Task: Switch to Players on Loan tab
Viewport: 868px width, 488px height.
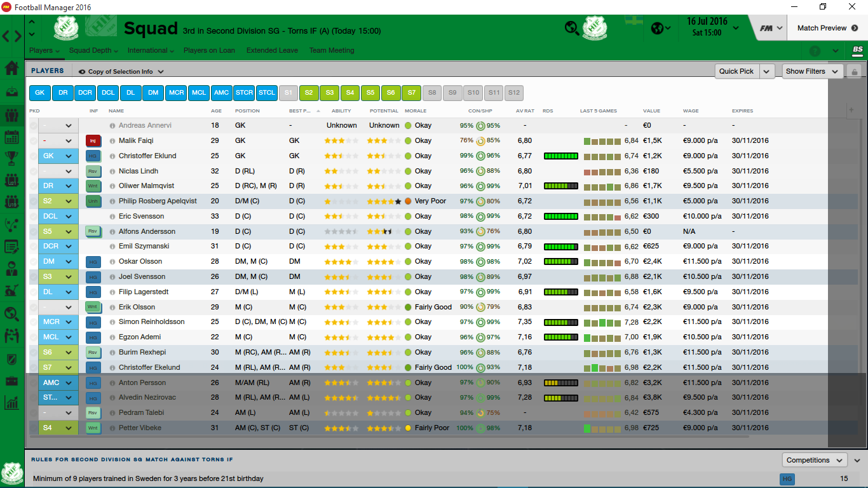Action: (209, 51)
